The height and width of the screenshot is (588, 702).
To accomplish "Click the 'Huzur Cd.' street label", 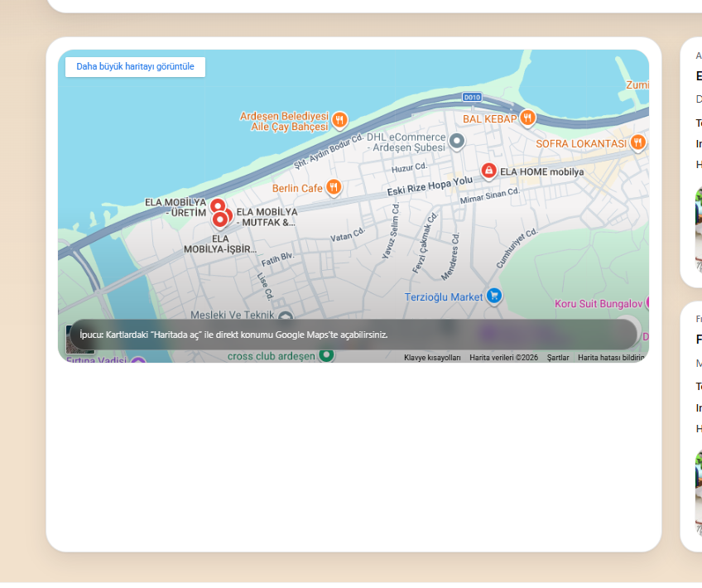I will click(x=409, y=167).
